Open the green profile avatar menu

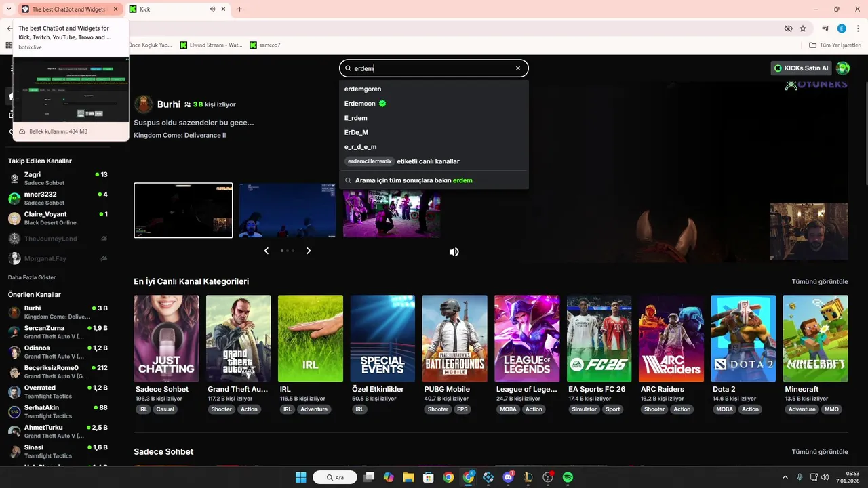coord(843,68)
